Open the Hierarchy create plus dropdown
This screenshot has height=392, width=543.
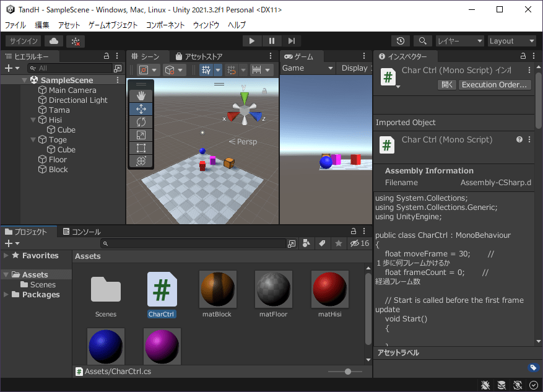12,69
